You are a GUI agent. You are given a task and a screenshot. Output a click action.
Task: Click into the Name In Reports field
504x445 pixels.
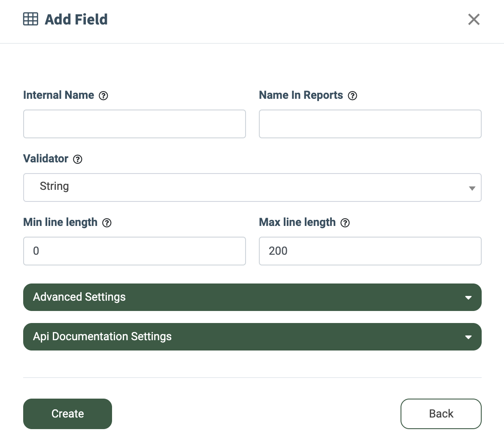click(370, 124)
